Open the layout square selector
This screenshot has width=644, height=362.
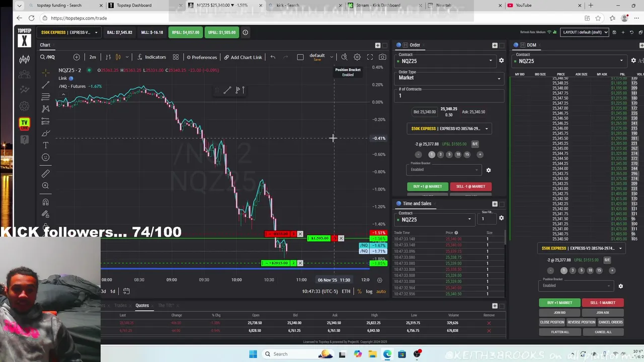tap(300, 57)
